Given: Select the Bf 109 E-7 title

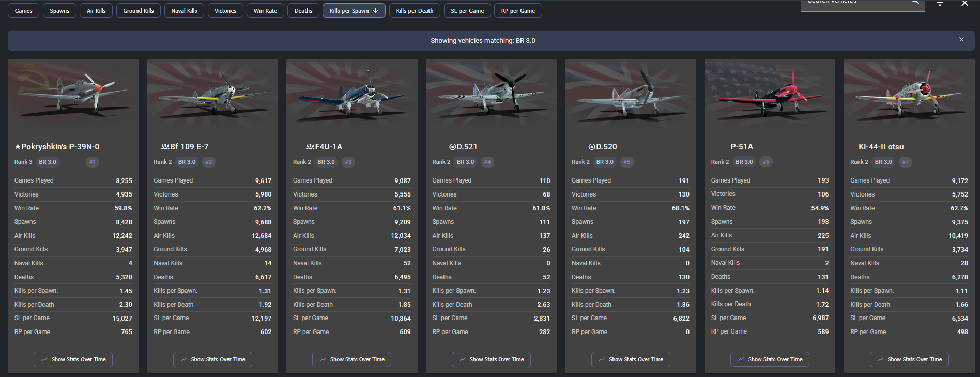Looking at the screenshot, I should tap(185, 147).
